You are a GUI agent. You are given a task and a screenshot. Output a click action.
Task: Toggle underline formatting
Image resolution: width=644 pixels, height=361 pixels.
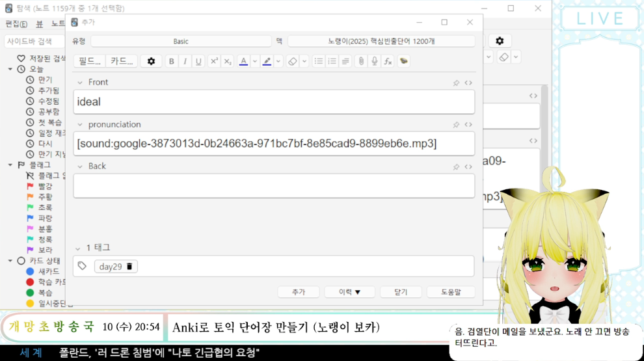click(198, 61)
